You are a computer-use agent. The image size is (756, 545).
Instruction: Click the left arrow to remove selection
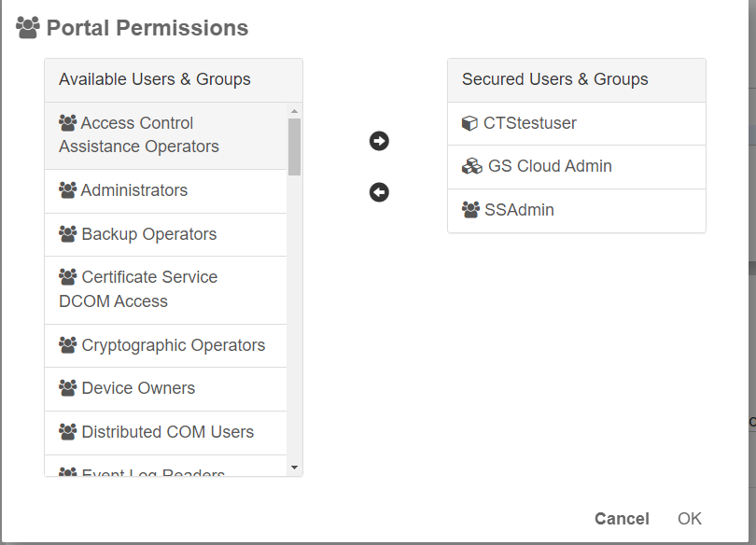[x=379, y=192]
